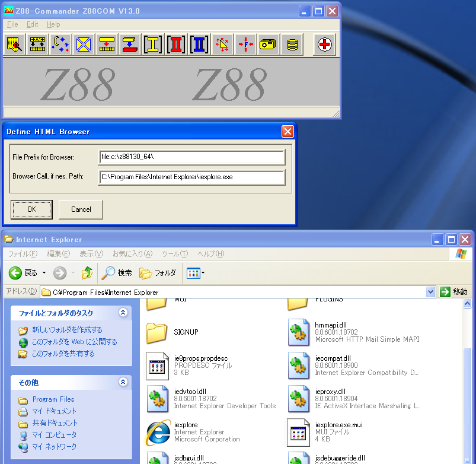The image size is (476, 464).
Task: Click 新しいフォルダを作成する link
Action: (67, 330)
